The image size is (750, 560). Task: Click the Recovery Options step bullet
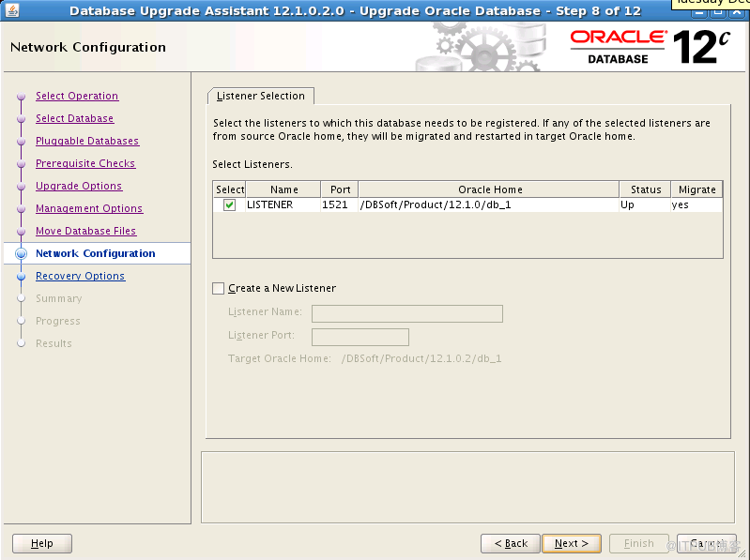tap(21, 276)
